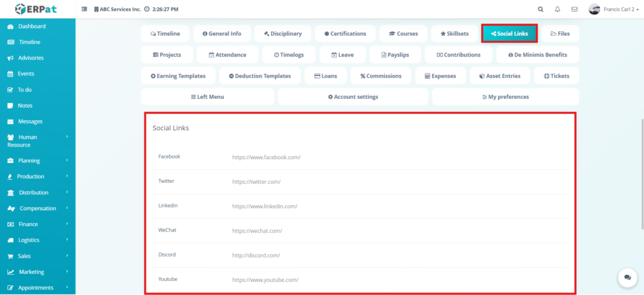This screenshot has width=644, height=295.
Task: Click the ABC Services Inc. company name
Action: coord(118,9)
